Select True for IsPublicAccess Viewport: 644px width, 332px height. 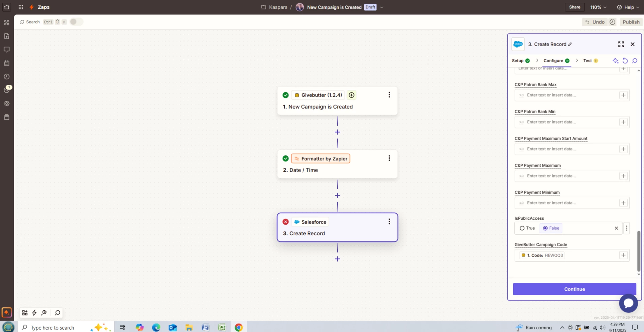pos(527,228)
